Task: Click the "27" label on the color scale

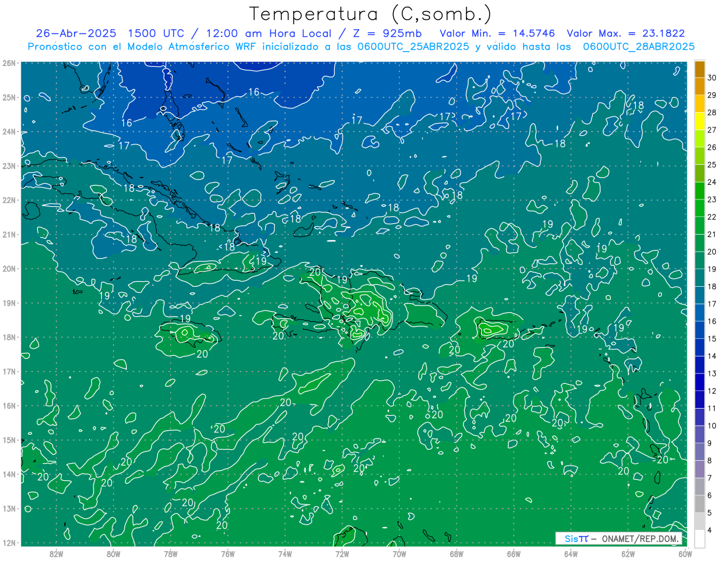Action: click(x=712, y=130)
